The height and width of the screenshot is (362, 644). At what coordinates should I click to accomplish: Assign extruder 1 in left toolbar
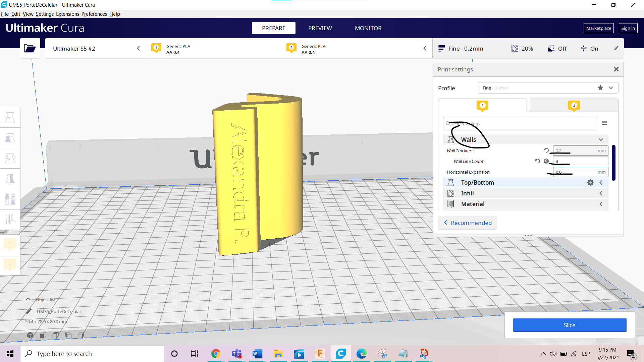tap(10, 244)
